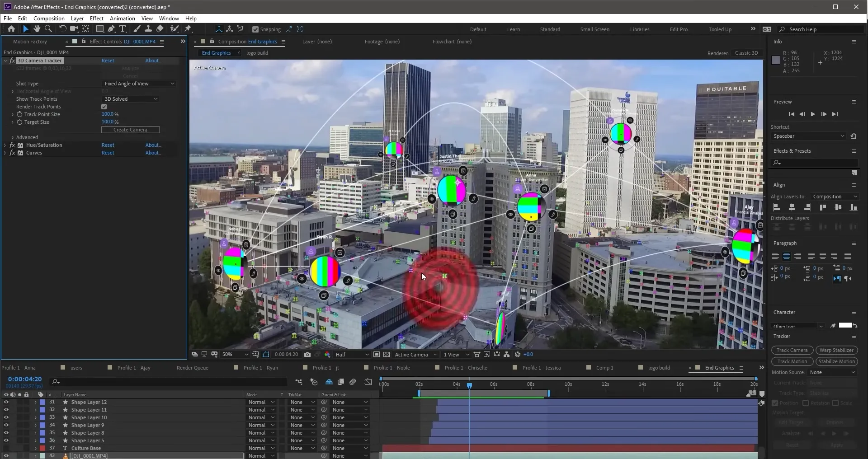Select the Brush tool

coord(137,29)
